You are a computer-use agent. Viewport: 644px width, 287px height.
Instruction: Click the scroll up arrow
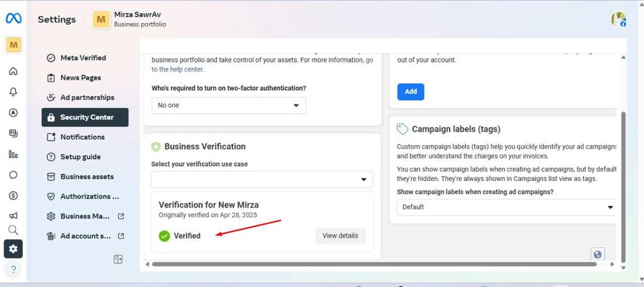pos(624,58)
